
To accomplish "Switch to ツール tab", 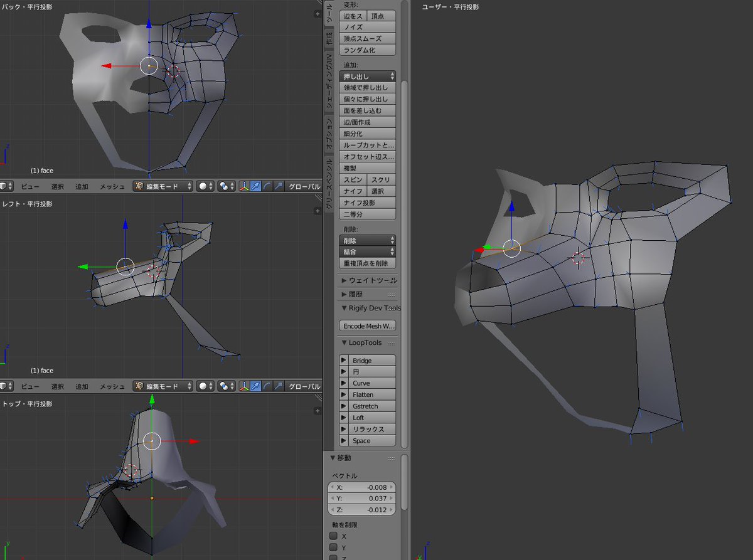I will click(x=329, y=13).
